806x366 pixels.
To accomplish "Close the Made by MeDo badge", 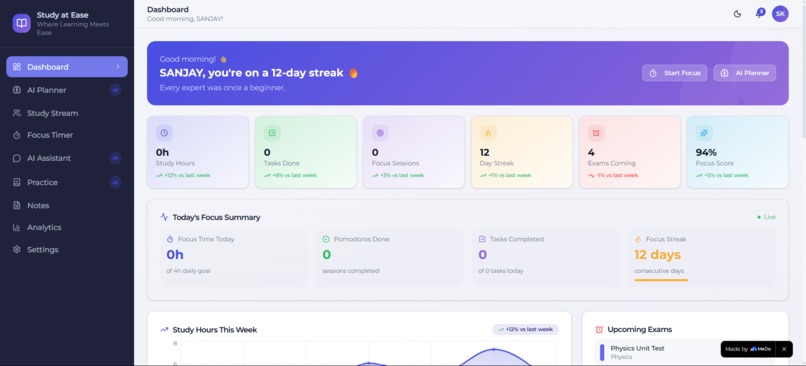I will [784, 349].
